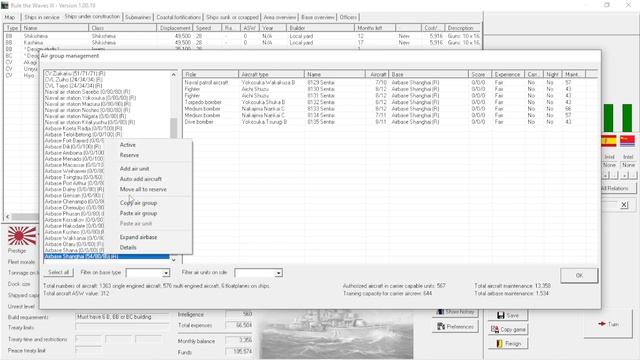Image resolution: width=640 pixels, height=360 pixels.
Task: Select Airbase Port Arthur entry
Action: pyautogui.click(x=74, y=183)
